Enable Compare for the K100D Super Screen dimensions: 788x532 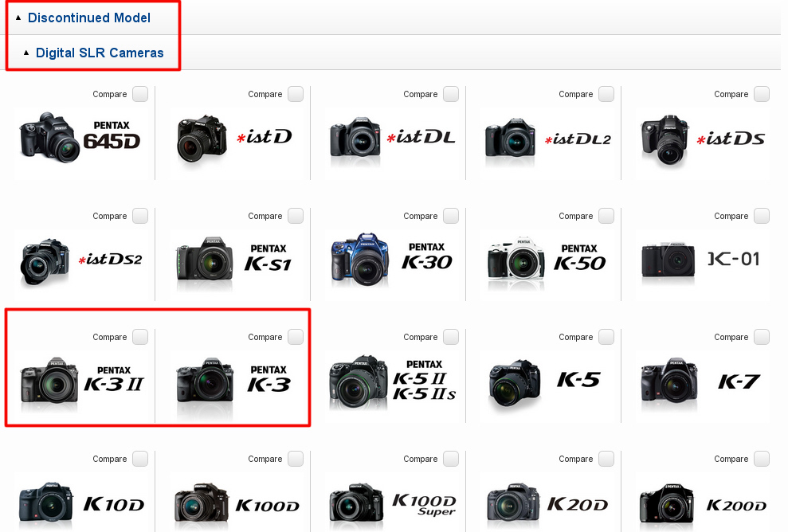pyautogui.click(x=451, y=459)
